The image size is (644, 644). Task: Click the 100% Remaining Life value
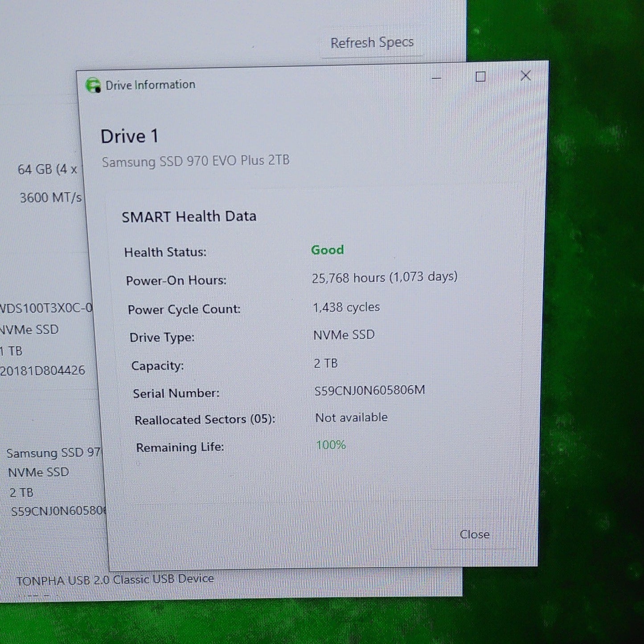[331, 445]
